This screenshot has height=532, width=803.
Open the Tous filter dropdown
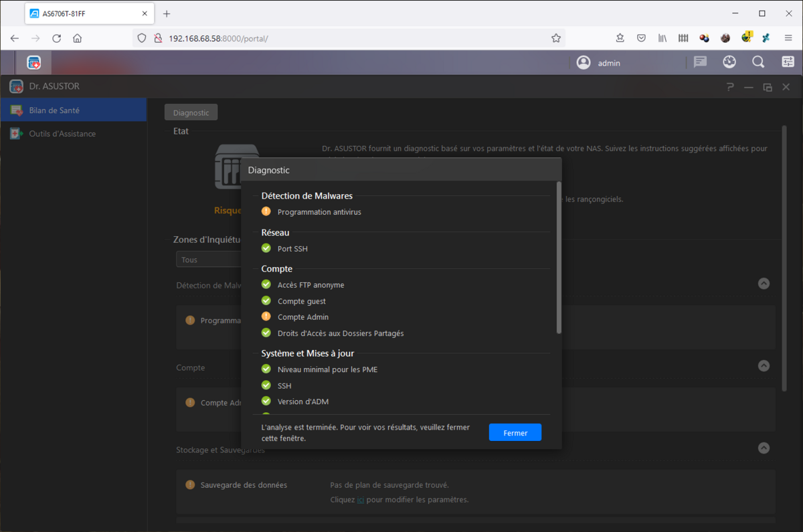209,260
